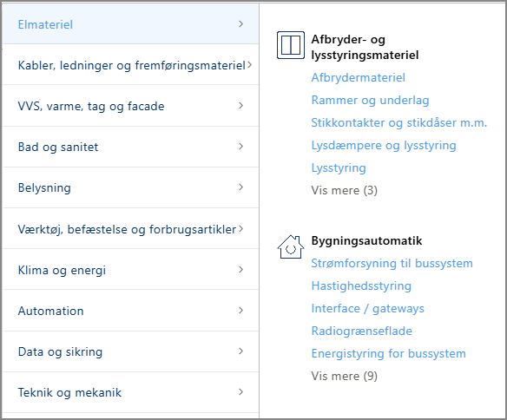Open the Afbrydermateriel link
This screenshot has width=507, height=420.
coord(358,77)
